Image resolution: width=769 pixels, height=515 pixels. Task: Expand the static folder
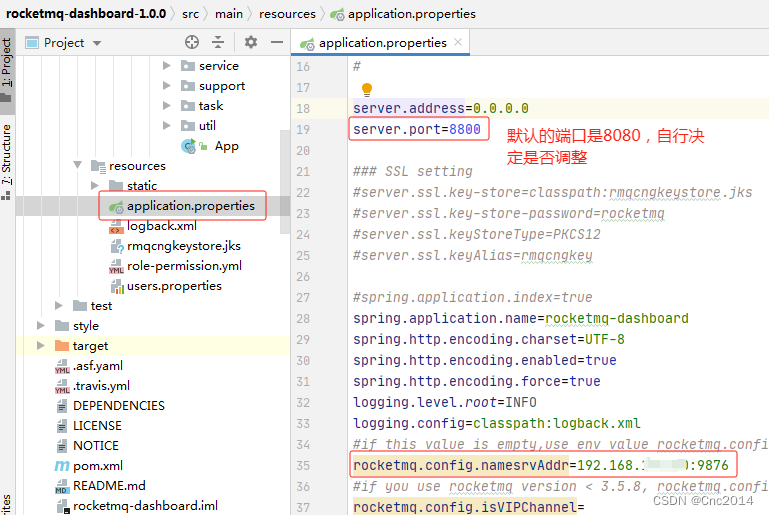pos(95,185)
